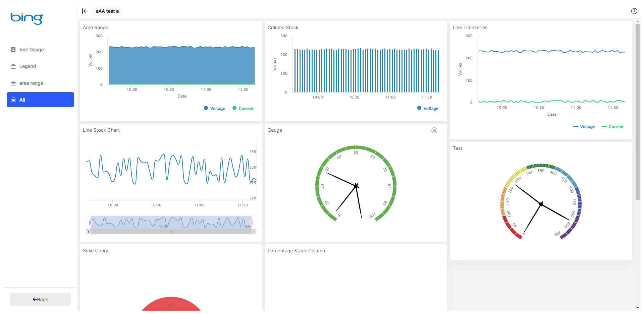Toggle Current series in Area Range legend

243,109
